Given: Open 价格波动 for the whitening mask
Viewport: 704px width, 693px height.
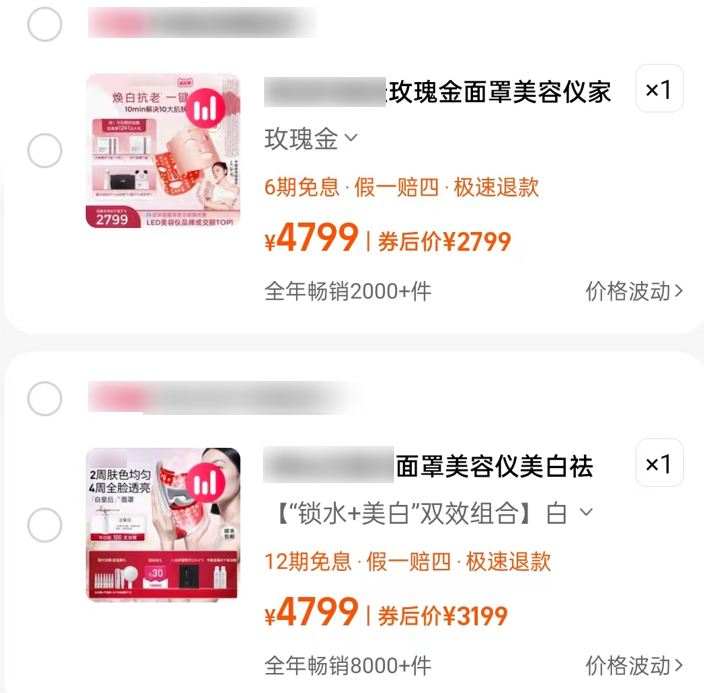Looking at the screenshot, I should click(x=634, y=666).
